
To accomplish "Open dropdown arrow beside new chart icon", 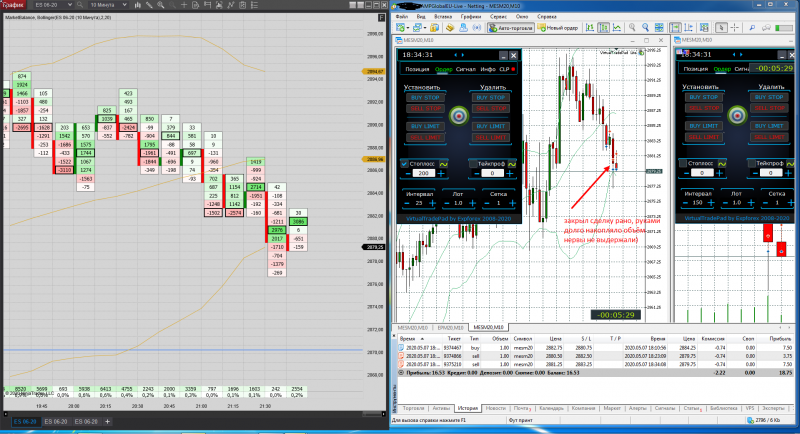I will [409, 28].
